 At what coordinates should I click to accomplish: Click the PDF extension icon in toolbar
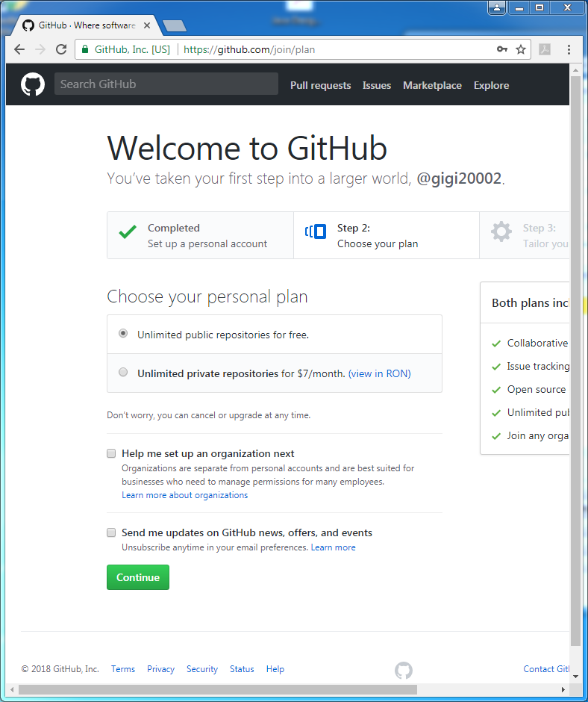coord(545,49)
